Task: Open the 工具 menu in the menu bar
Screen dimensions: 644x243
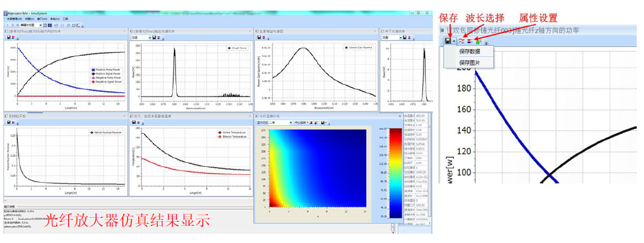Action: (66, 19)
